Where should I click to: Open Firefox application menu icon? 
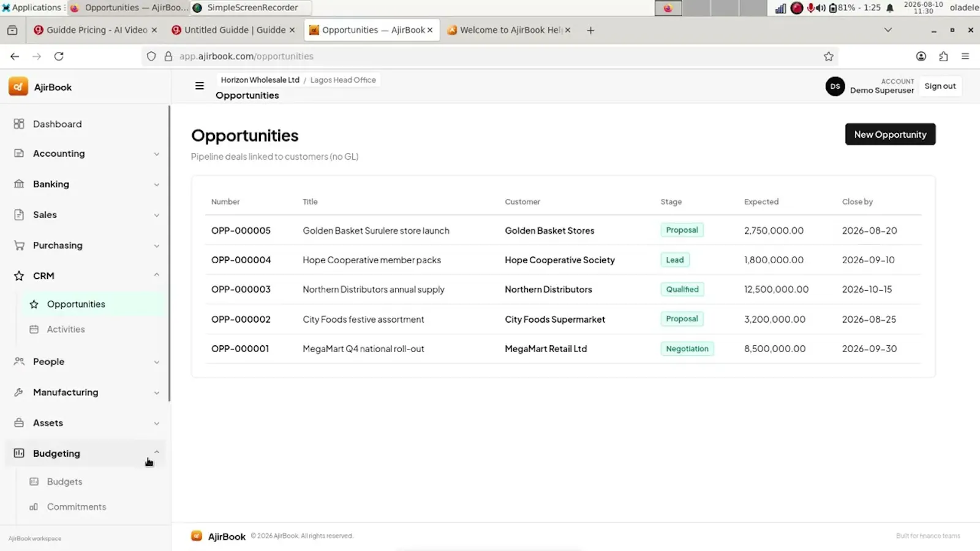[965, 56]
